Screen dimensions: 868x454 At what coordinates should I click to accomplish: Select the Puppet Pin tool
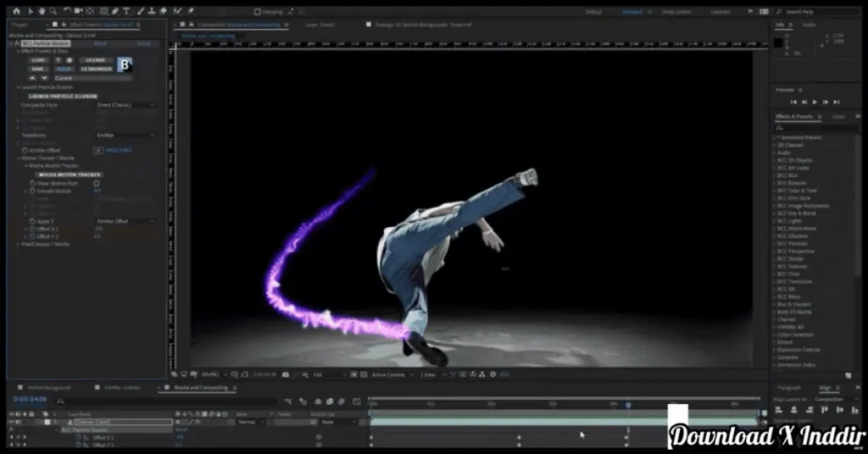[191, 11]
